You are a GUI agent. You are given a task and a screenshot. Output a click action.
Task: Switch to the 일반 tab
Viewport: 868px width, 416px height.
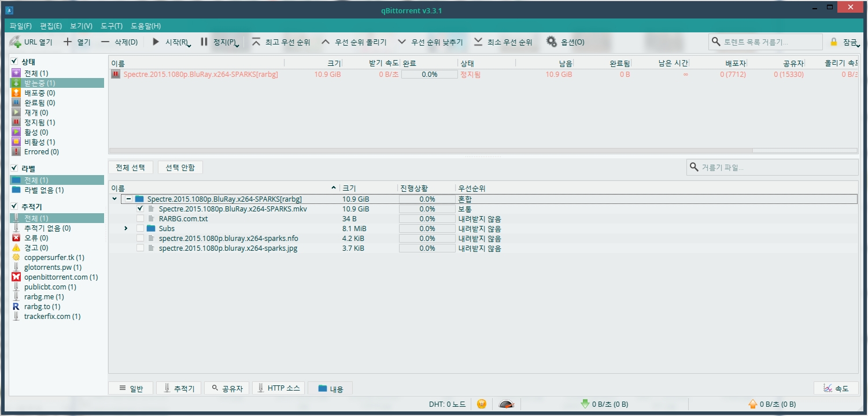(130, 388)
